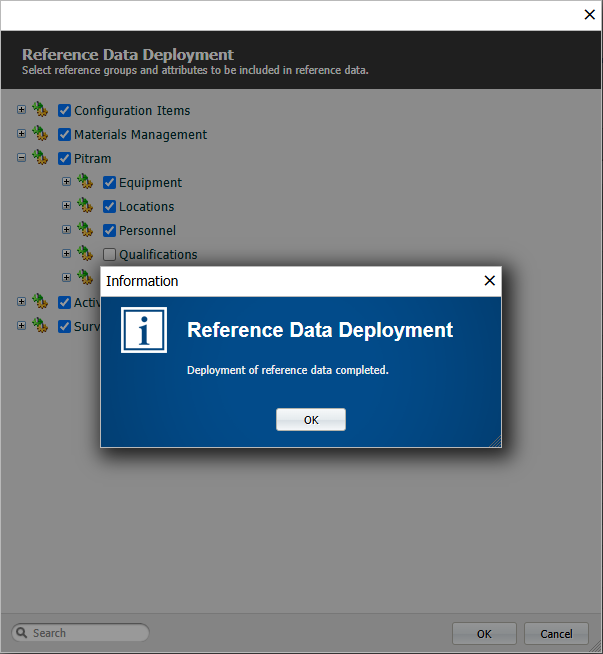
Task: Select the Materials Management tree label
Action: (x=140, y=135)
